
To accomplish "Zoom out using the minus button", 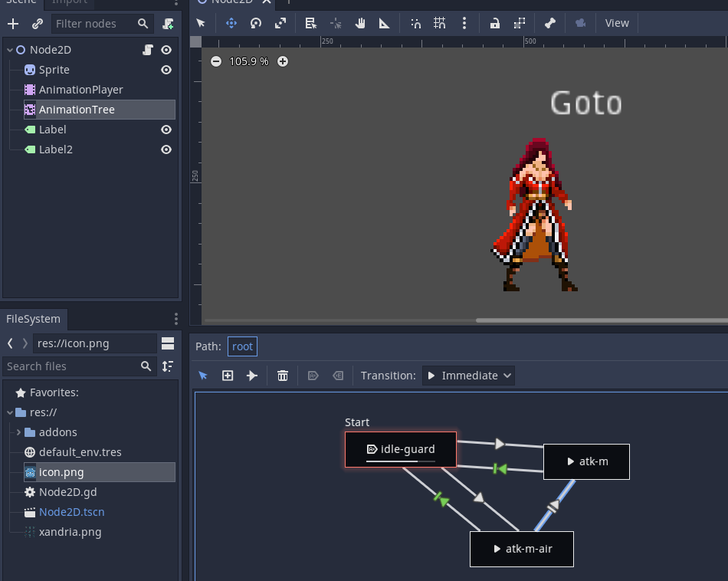I will pos(215,61).
